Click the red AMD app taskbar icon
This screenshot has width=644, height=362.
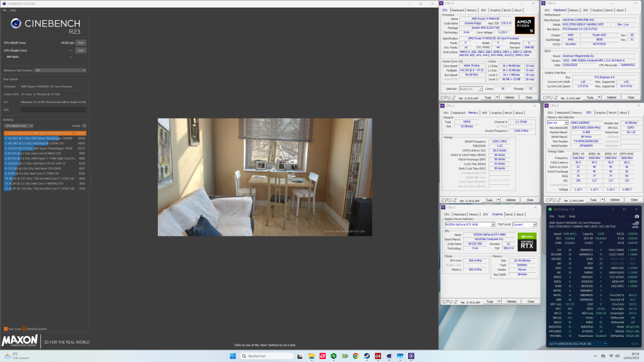[x=323, y=356]
